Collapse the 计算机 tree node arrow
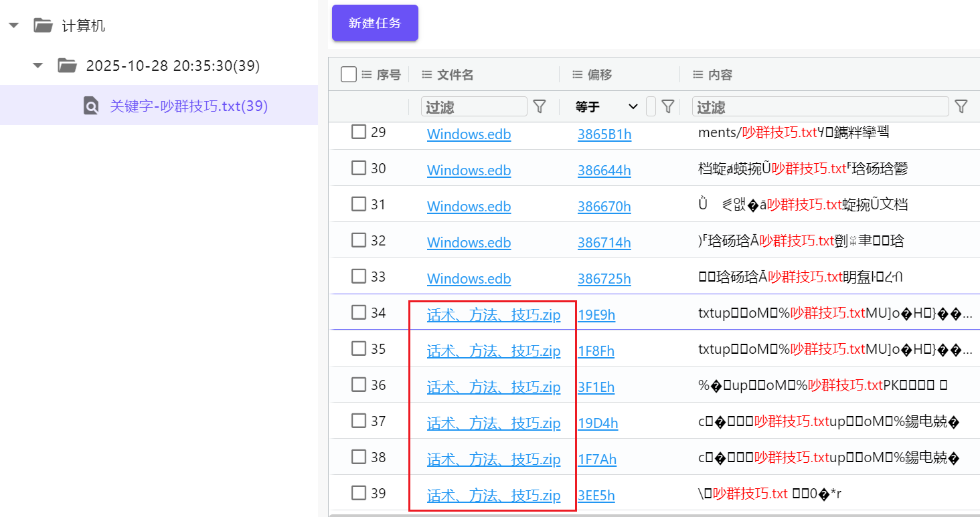The width and height of the screenshot is (980, 517). [x=13, y=26]
